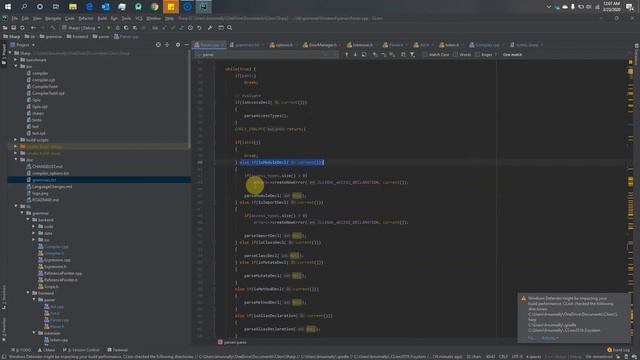Open the Build menu
Viewport: 640px width, 360px height.
[102, 18]
